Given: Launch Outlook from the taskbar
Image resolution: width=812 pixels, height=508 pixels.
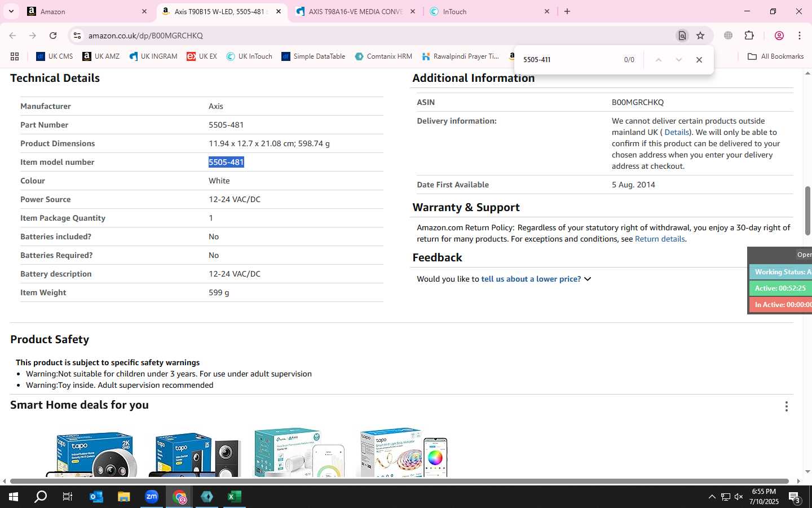Looking at the screenshot, I should coord(96,497).
